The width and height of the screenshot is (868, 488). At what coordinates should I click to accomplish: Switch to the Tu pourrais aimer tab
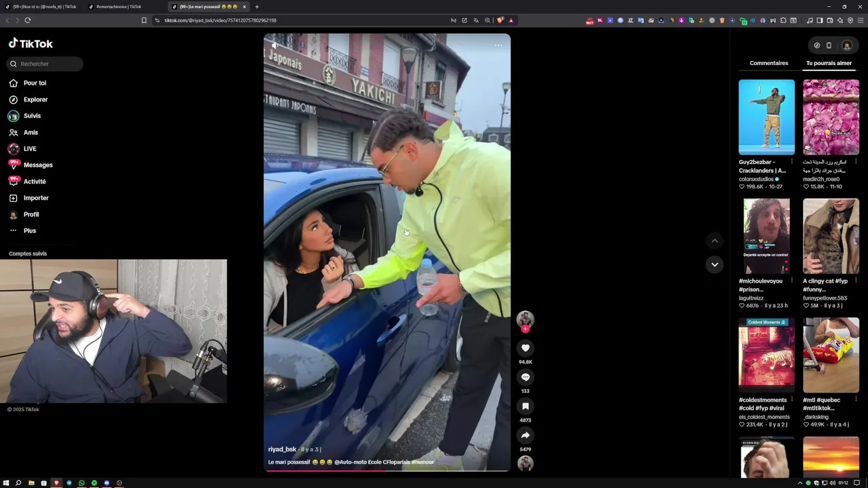[829, 63]
